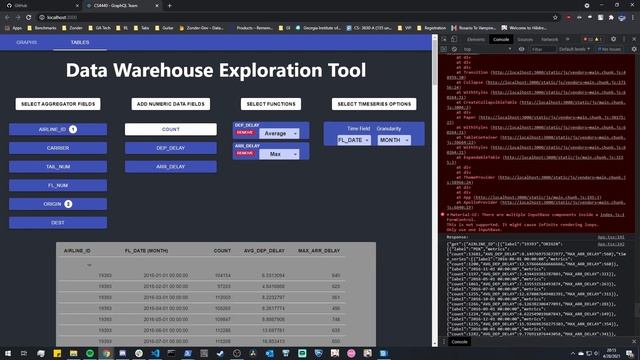Show more DevTools tabs chevron

pos(567,39)
